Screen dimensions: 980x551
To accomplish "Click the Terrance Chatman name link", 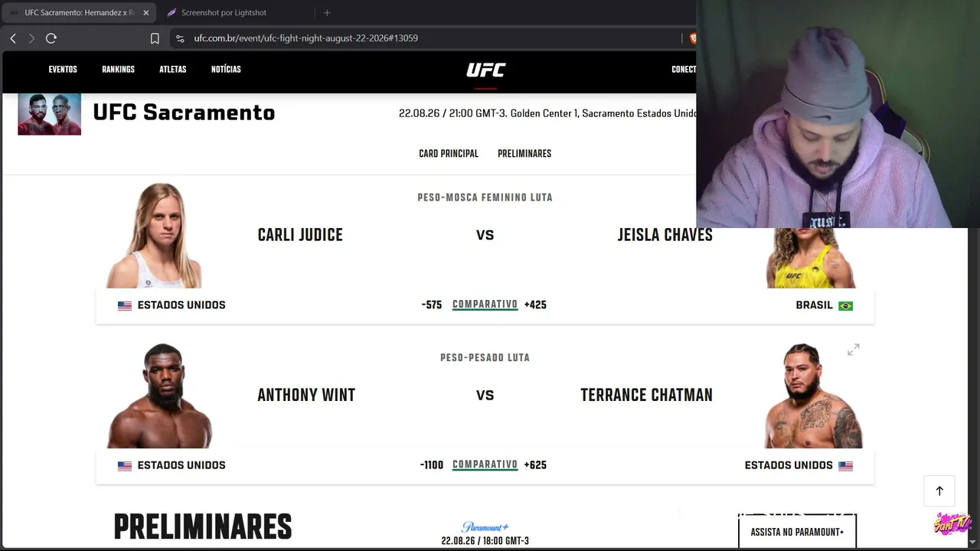I will (x=646, y=395).
